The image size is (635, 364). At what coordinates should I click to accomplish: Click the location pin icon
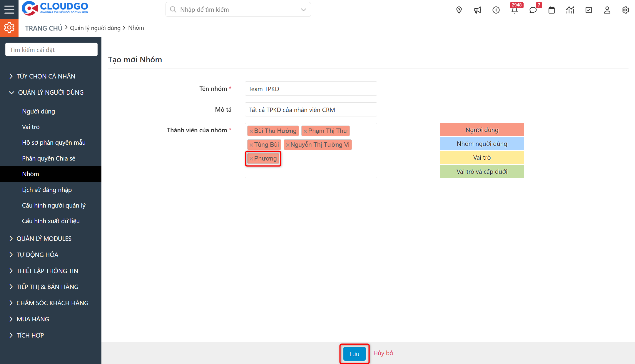point(459,10)
